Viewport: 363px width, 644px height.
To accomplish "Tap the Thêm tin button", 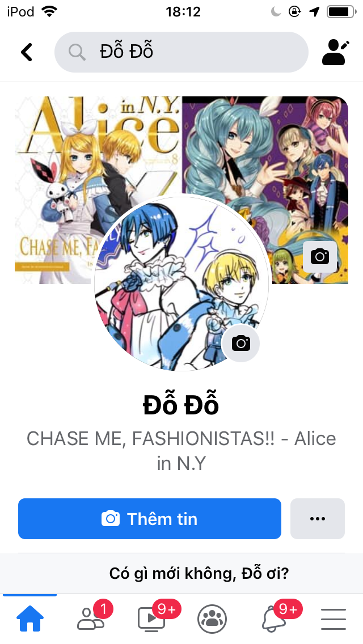I will click(x=150, y=519).
